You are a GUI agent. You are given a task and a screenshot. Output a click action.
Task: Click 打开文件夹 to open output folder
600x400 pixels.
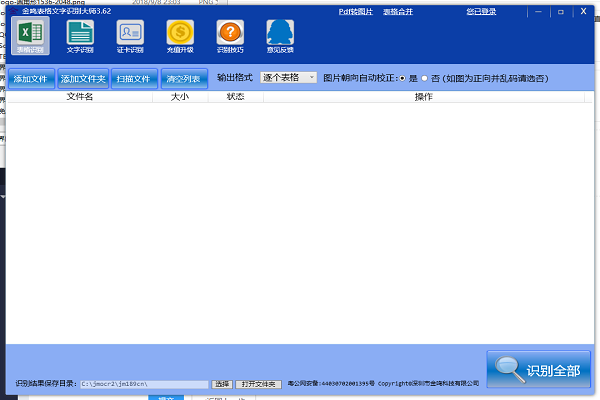[x=259, y=384]
